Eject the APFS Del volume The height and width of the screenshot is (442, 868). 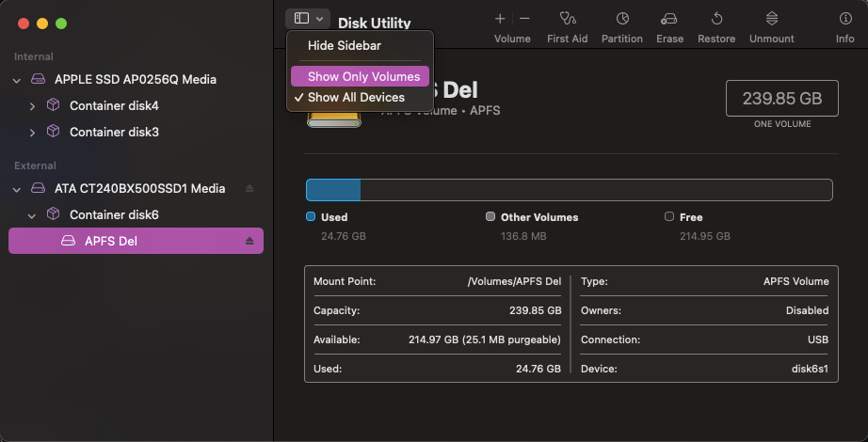[249, 241]
